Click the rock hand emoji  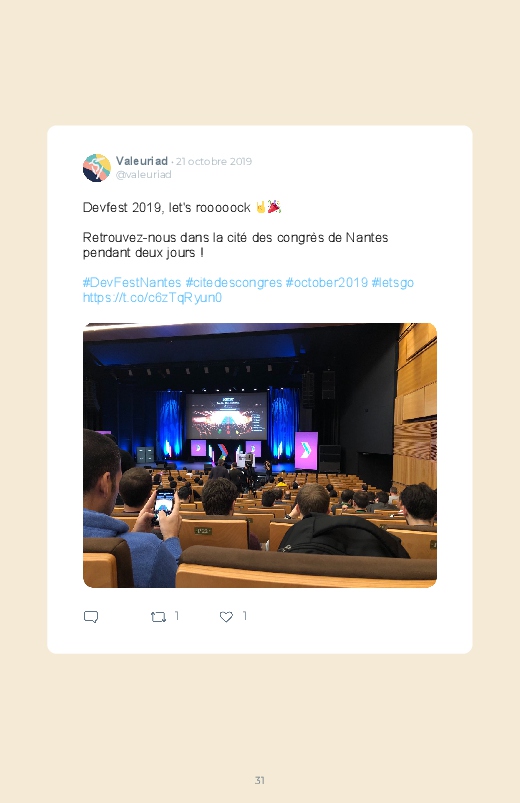pos(261,207)
